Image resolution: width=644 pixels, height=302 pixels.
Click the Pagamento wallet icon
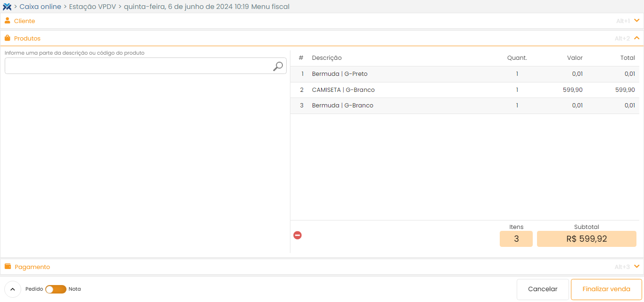tap(8, 267)
